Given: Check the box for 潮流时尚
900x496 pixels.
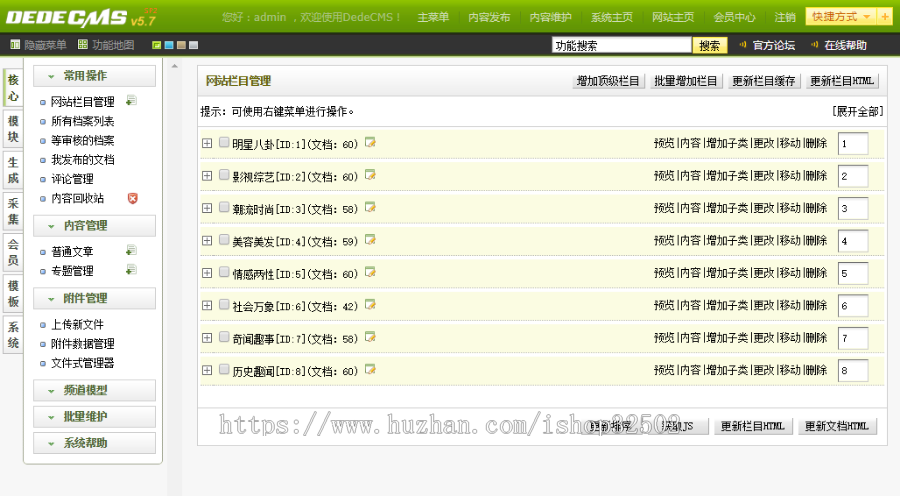Looking at the screenshot, I should click(224, 207).
